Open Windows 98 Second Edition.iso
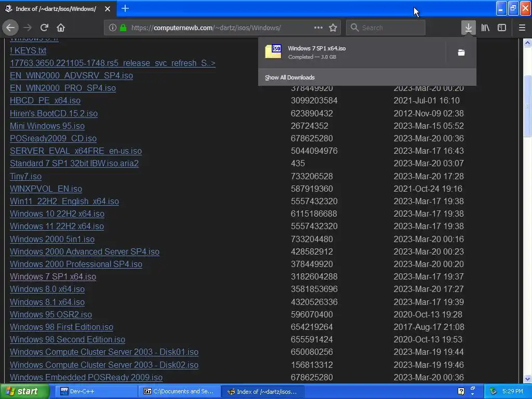Viewport: 532px width, 399px height. (68, 339)
